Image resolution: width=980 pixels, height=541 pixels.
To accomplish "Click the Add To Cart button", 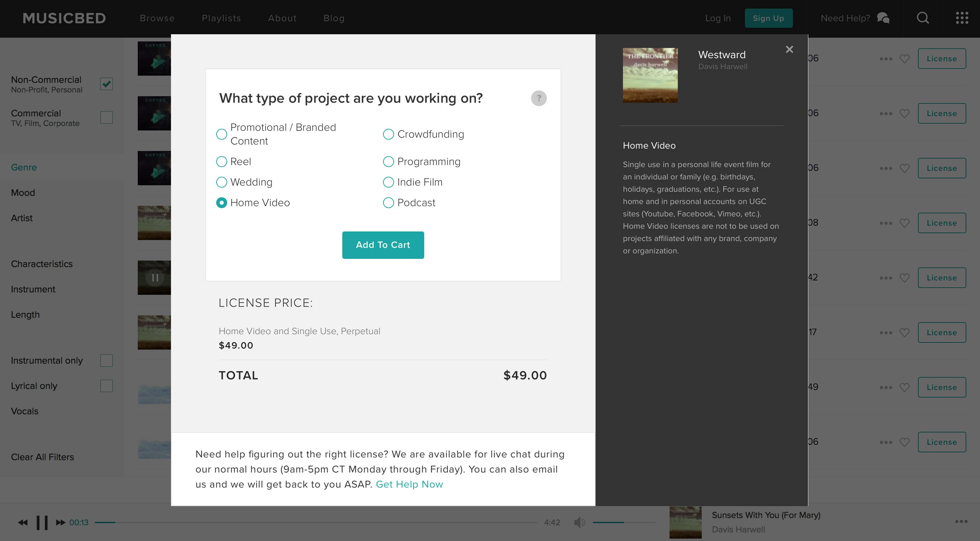I will pos(383,245).
